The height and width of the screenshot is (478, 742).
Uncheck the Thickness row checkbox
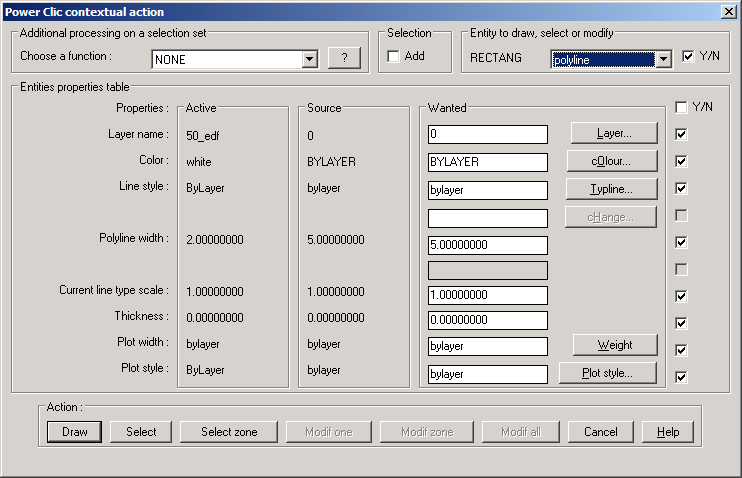pyautogui.click(x=681, y=323)
